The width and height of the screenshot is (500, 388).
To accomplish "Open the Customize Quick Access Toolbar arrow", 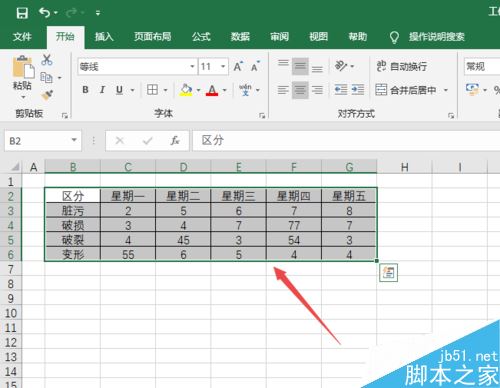I will (98, 13).
